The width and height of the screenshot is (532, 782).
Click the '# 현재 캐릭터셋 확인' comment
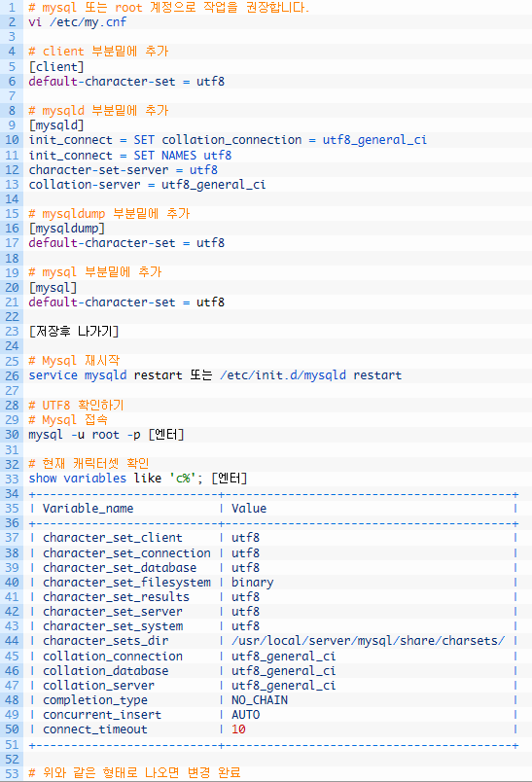[x=89, y=463]
